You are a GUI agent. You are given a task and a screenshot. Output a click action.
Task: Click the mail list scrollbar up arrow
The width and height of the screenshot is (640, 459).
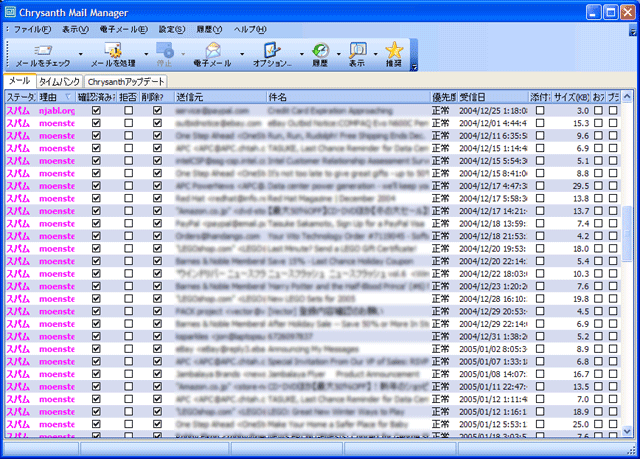[627, 97]
